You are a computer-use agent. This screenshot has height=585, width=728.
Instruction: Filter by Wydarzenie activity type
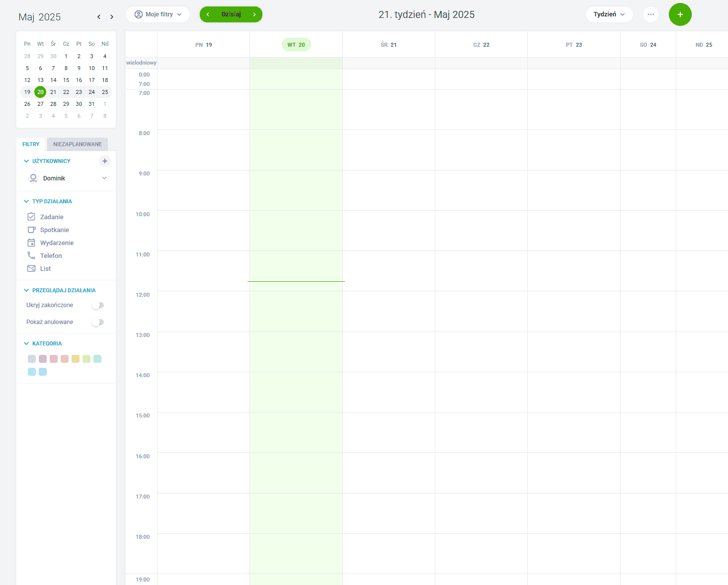56,243
